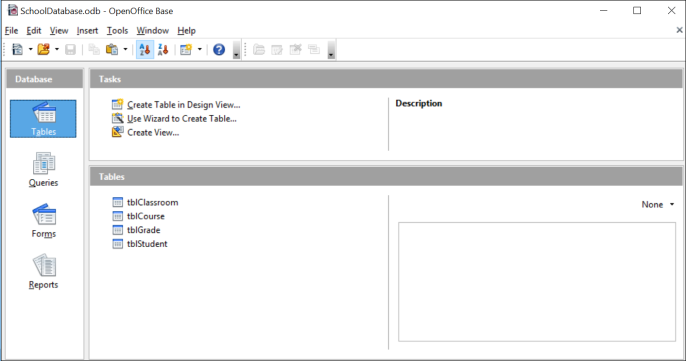Open the Tools menu
686x361 pixels.
click(x=117, y=31)
